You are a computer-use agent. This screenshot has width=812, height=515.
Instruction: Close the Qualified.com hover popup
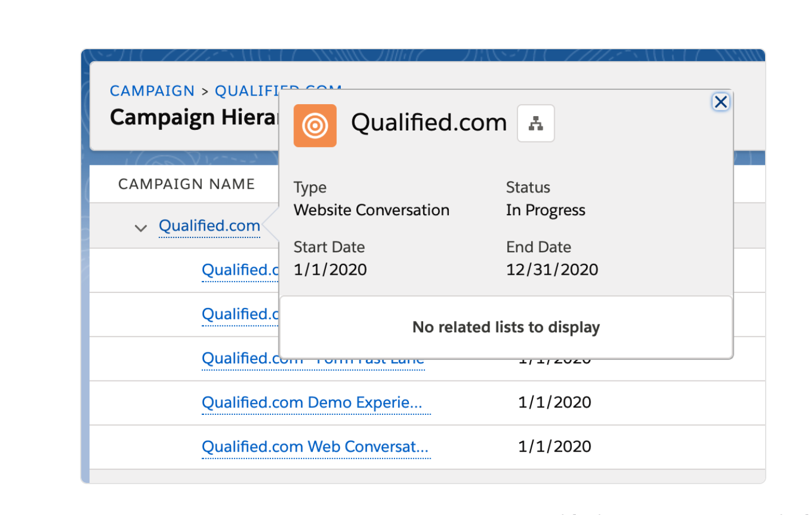721,102
